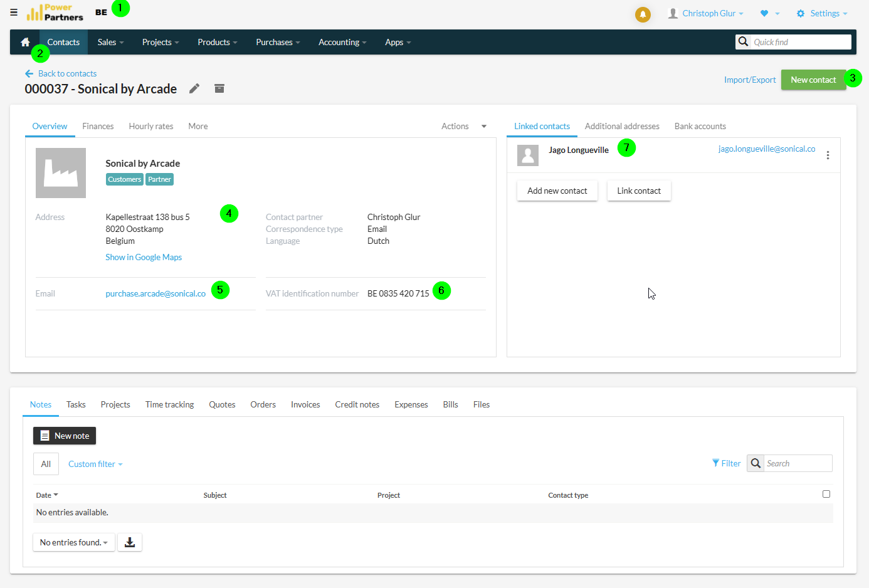Expand the Purchases menu
The height and width of the screenshot is (588, 869).
[278, 42]
